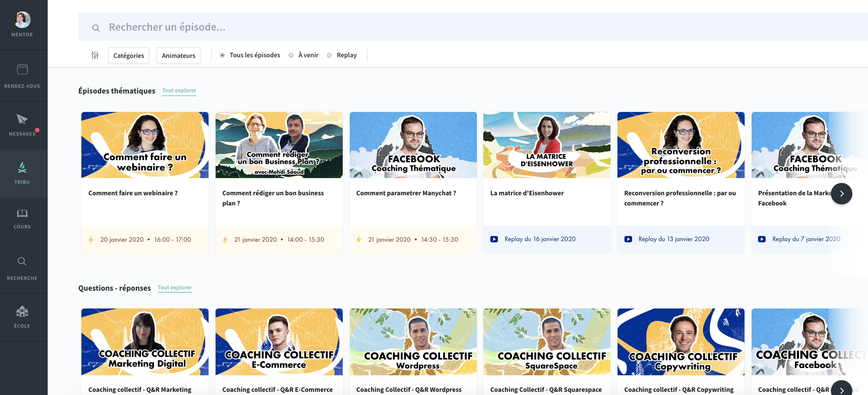Image resolution: width=868 pixels, height=395 pixels.
Task: Select the Replay radio button
Action: coord(329,55)
